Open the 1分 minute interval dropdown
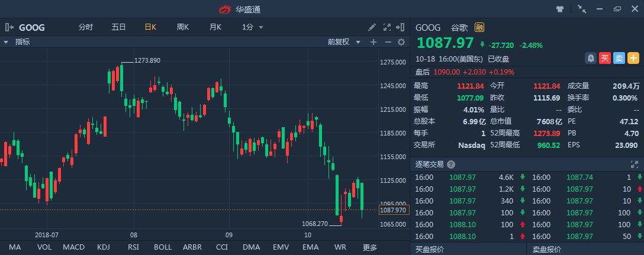The width and height of the screenshot is (644, 255). (253, 27)
